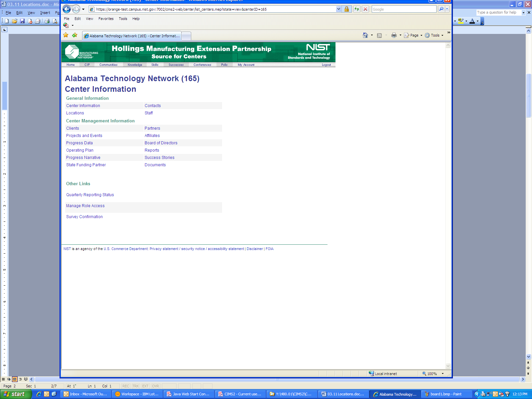The width and height of the screenshot is (532, 399).
Task: Click the NIST logo in the page banner
Action: [318, 47]
